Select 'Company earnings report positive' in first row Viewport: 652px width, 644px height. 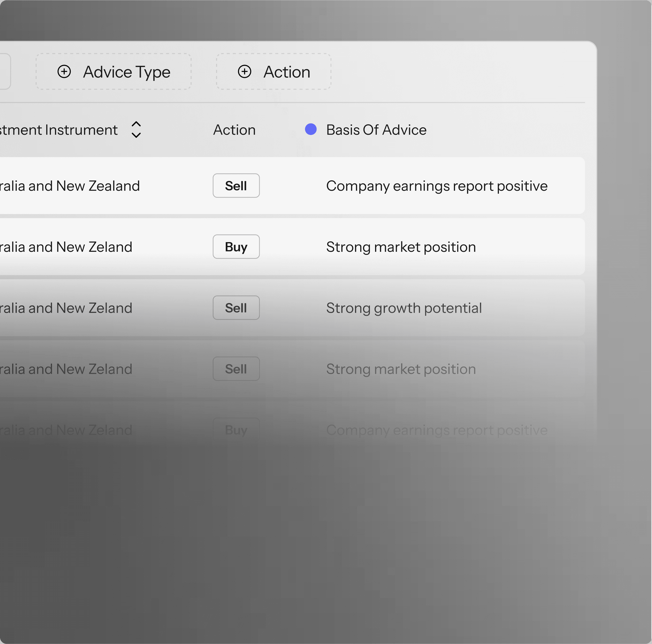tap(436, 186)
